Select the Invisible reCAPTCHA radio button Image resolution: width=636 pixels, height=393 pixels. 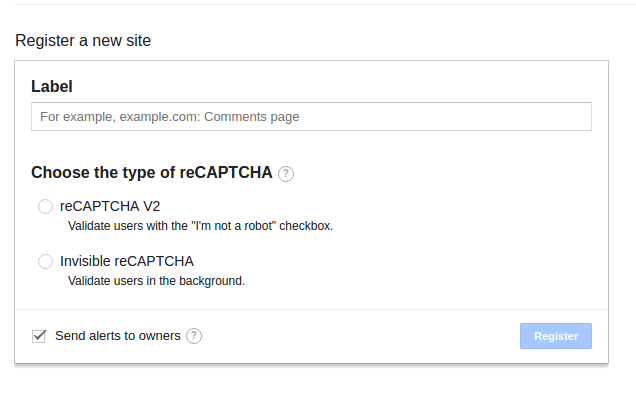coord(45,261)
